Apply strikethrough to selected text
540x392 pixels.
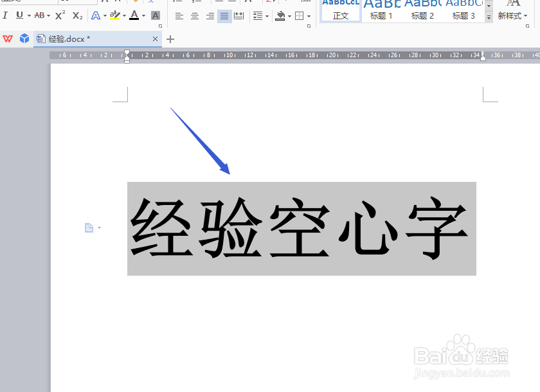(x=40, y=15)
